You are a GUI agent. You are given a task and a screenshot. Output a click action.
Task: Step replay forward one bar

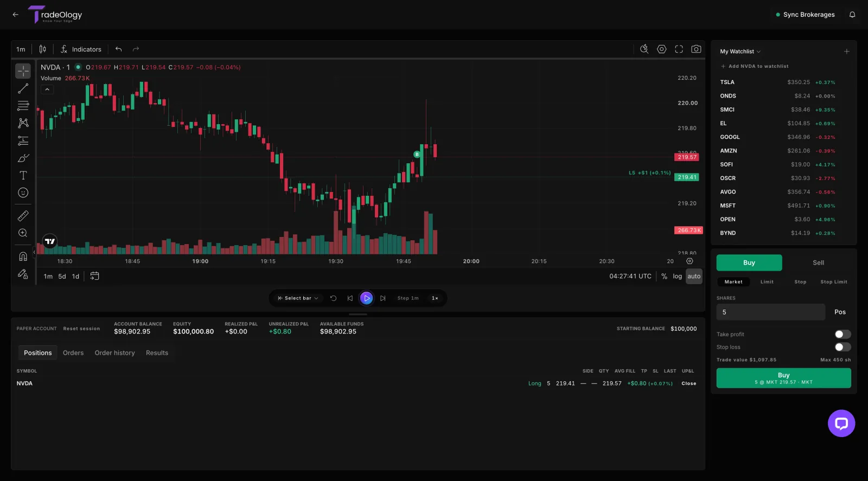tap(383, 298)
